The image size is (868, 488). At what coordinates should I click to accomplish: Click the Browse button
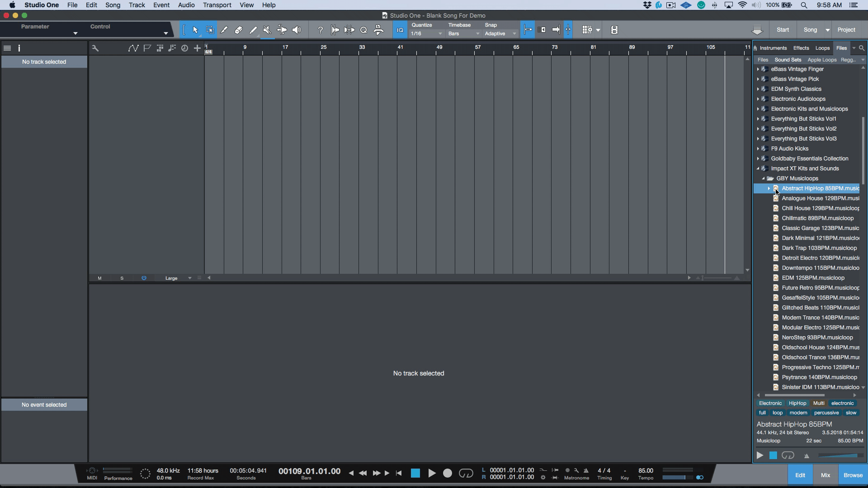tap(853, 475)
